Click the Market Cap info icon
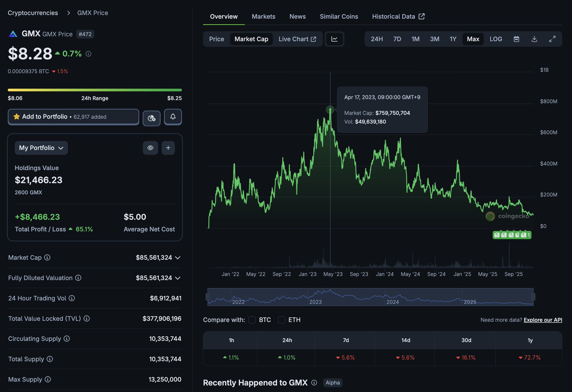572x392 pixels. point(47,258)
